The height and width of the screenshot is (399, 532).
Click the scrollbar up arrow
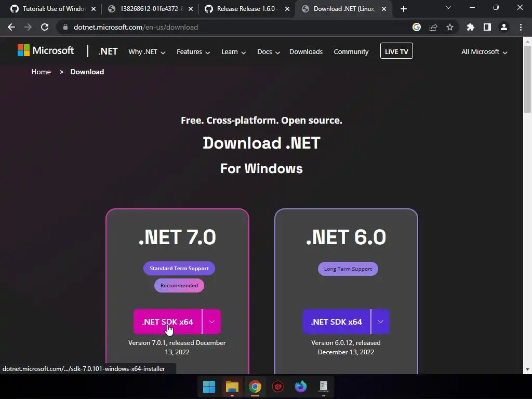pos(527,42)
